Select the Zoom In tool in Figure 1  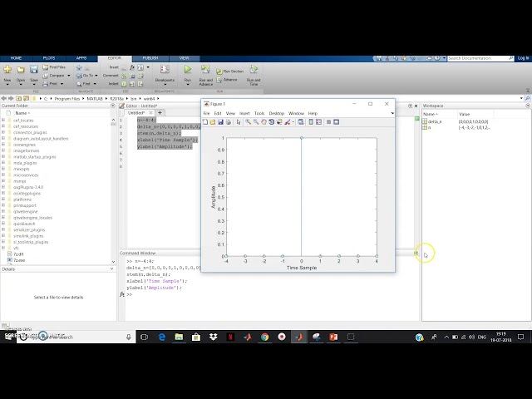(249, 122)
